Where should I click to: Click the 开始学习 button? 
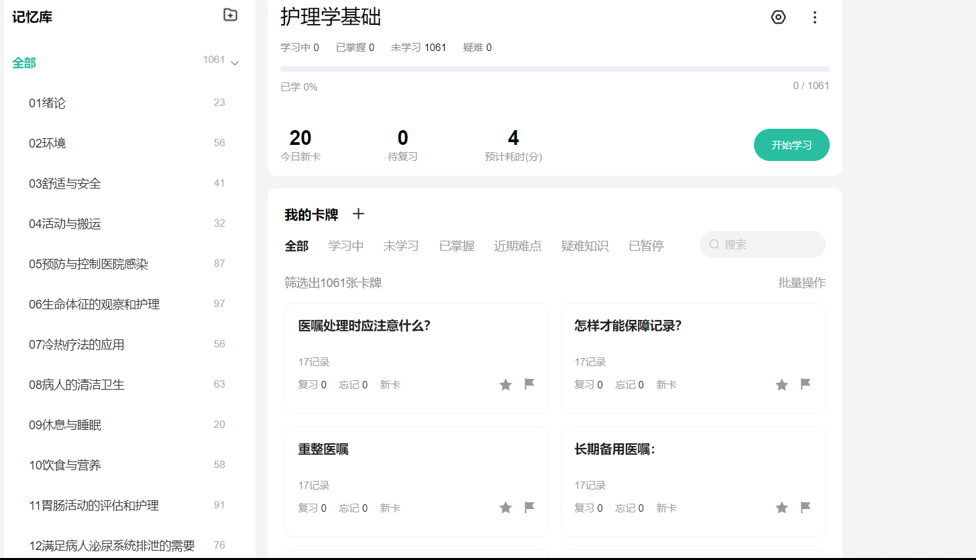click(x=792, y=145)
